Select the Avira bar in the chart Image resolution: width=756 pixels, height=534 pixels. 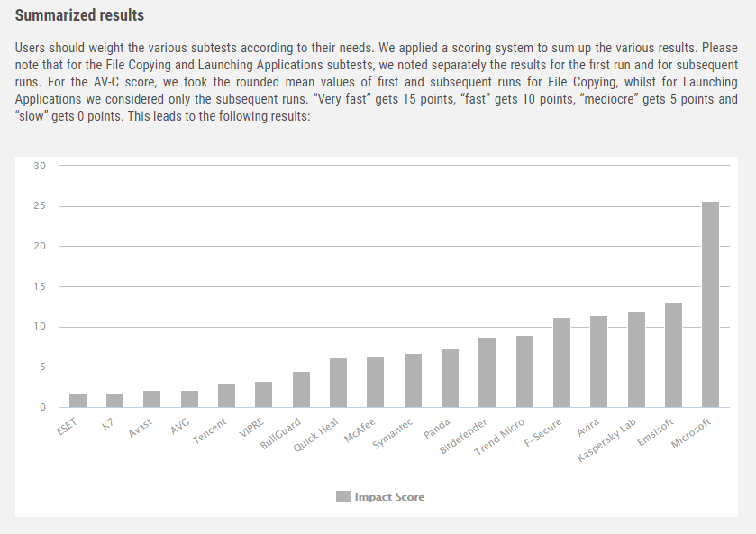point(598,362)
